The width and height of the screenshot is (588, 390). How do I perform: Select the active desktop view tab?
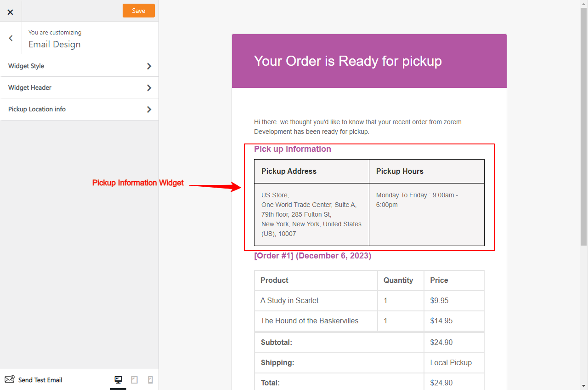click(x=118, y=379)
